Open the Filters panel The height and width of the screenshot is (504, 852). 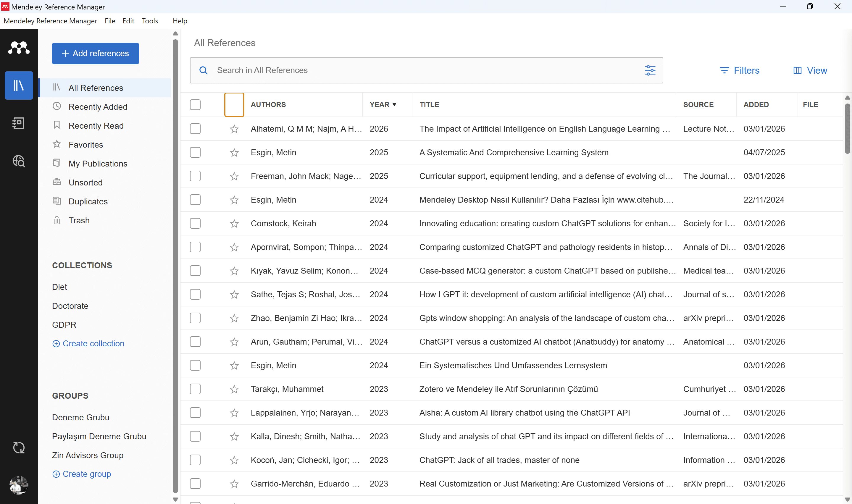(739, 70)
